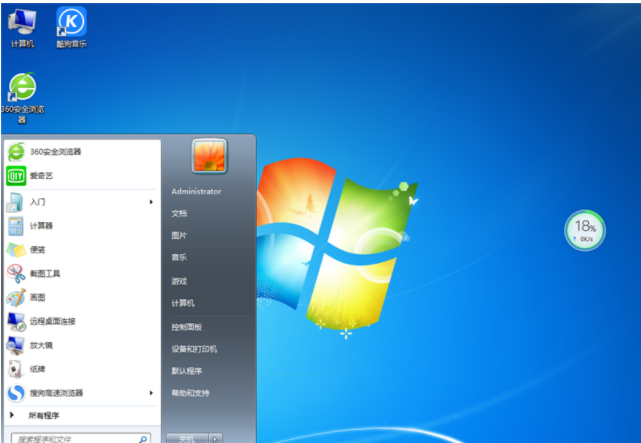This screenshot has width=641, height=443.
Task: Open 计算器 calculator in Start menu
Action: [41, 225]
